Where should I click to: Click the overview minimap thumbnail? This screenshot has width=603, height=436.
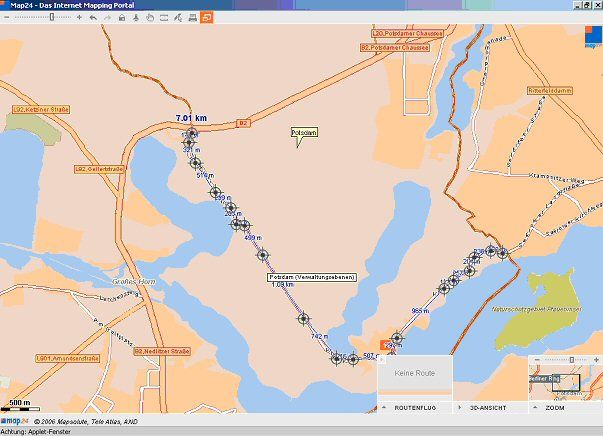coord(565,383)
